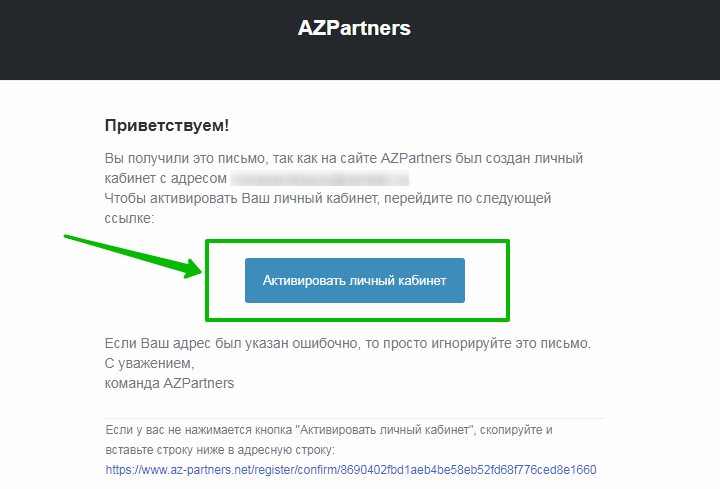The width and height of the screenshot is (720, 489).
Task: Click the blurred email address text
Action: (320, 178)
